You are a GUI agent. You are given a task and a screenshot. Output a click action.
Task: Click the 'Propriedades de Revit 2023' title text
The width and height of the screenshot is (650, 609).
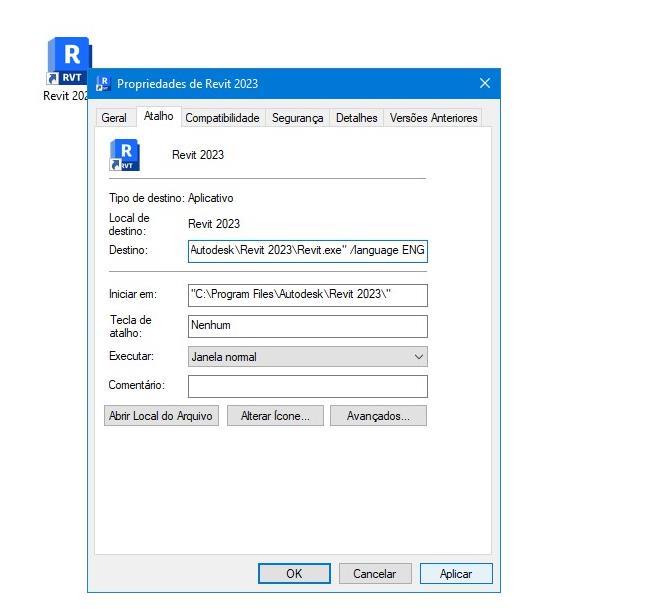(x=187, y=84)
